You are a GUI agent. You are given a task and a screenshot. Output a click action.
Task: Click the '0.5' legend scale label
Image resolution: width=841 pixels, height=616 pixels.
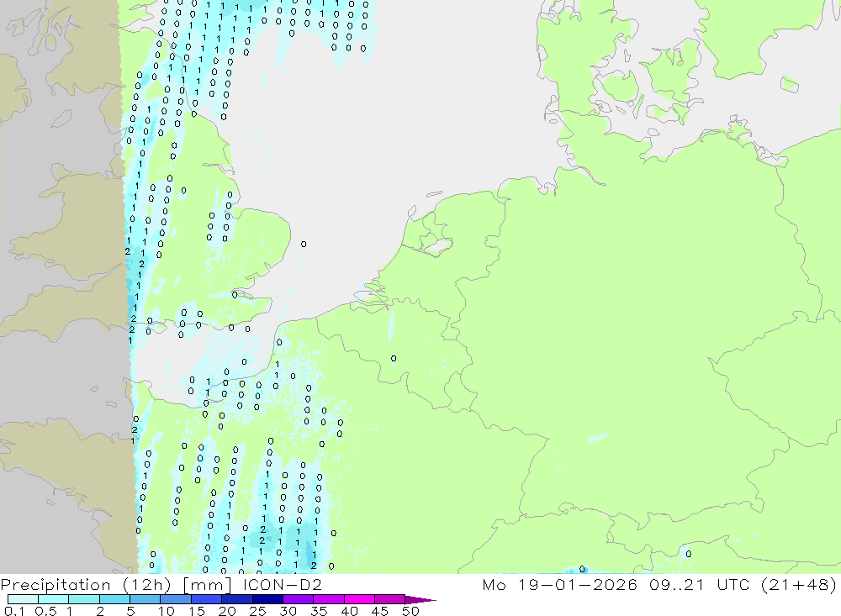coord(45,611)
